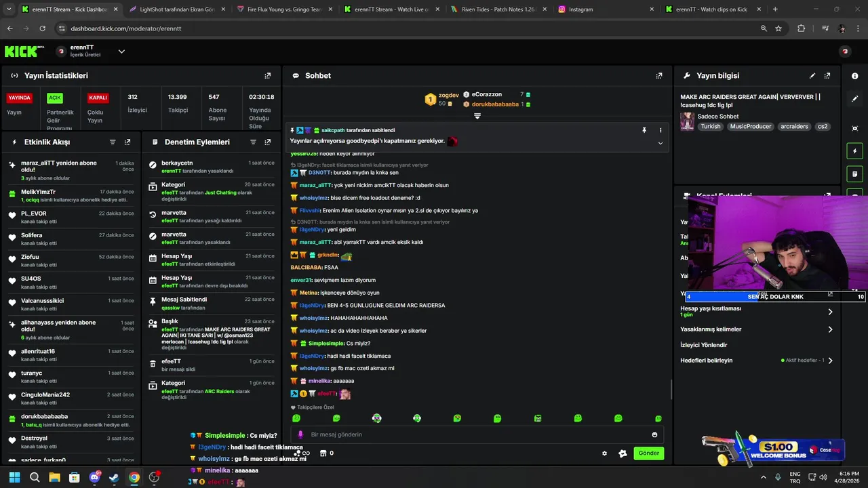The image size is (868, 488).
Task: Click the MusicProducer tag
Action: click(x=751, y=127)
